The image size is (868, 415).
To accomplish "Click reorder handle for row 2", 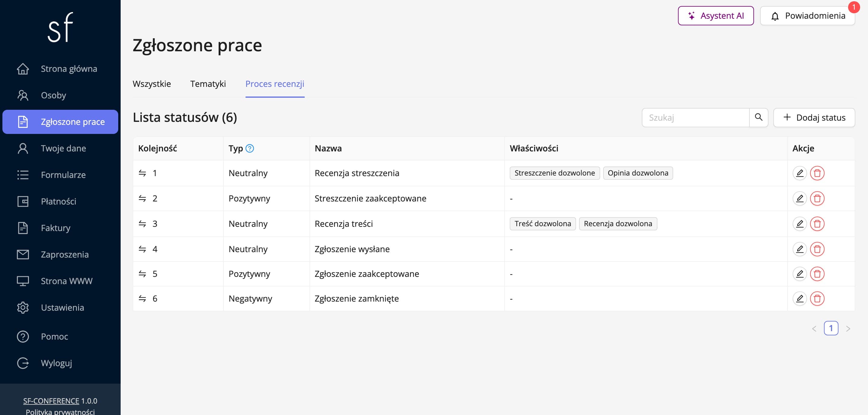I will click(x=142, y=198).
